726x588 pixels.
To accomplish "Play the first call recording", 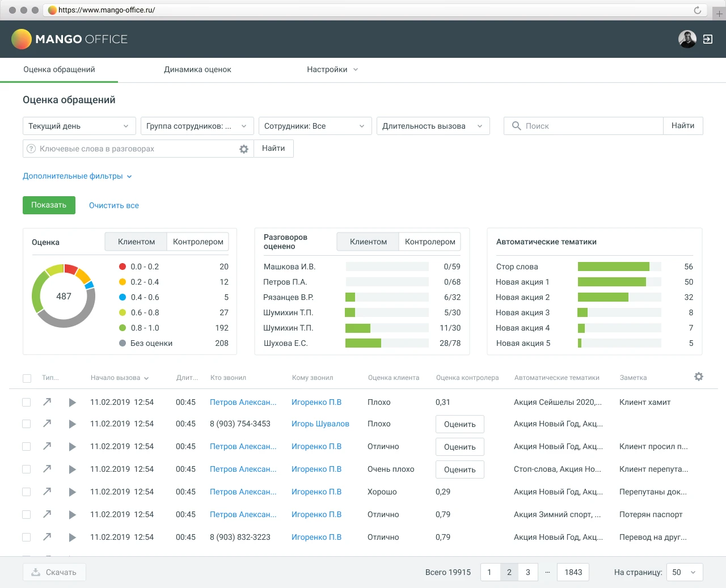I will pos(72,403).
